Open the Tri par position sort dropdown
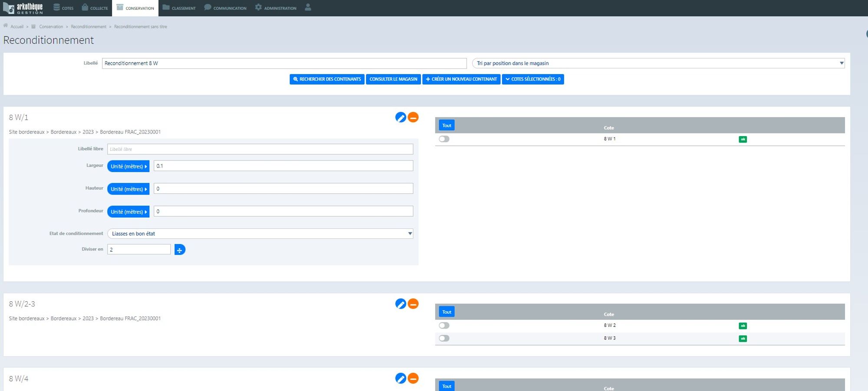This screenshot has width=868, height=391. coord(658,63)
